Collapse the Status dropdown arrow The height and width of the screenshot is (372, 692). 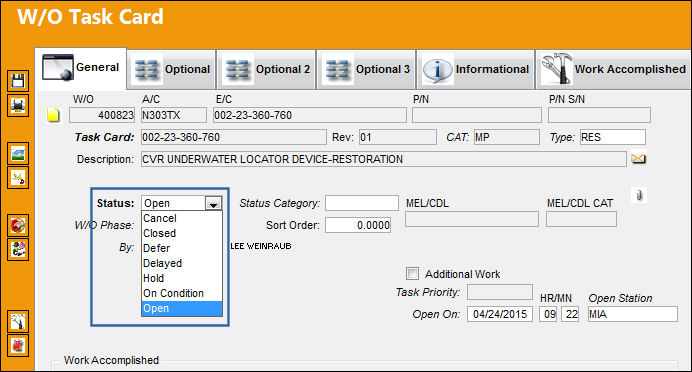[213, 203]
